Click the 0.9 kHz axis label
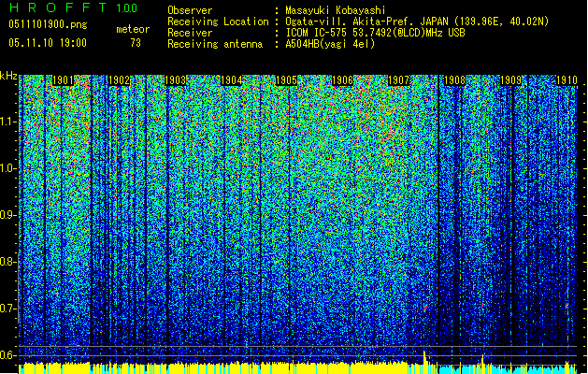Image resolution: width=588 pixels, height=374 pixels. point(7,215)
